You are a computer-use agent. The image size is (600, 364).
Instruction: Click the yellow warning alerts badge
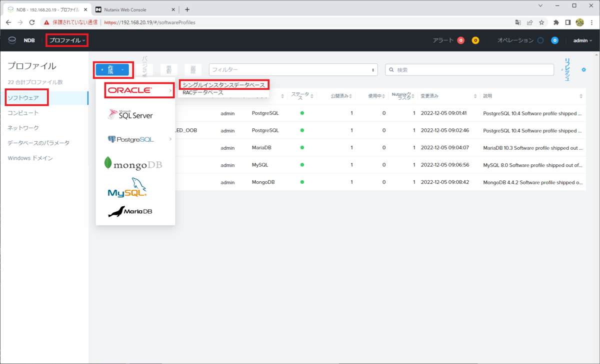pos(475,40)
